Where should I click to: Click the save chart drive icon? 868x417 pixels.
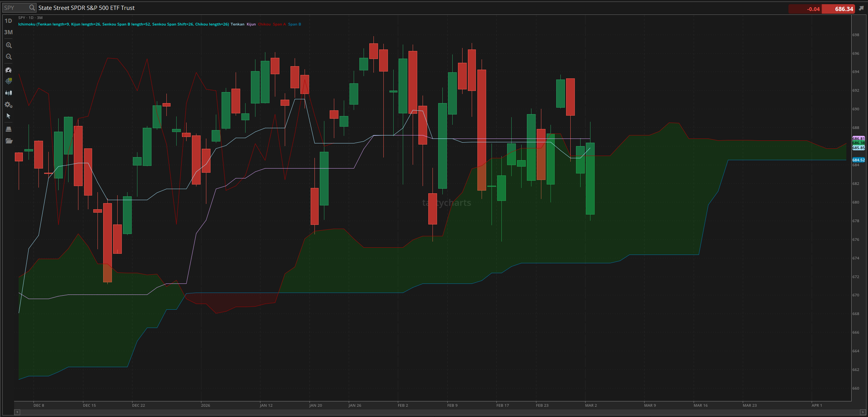point(8,129)
